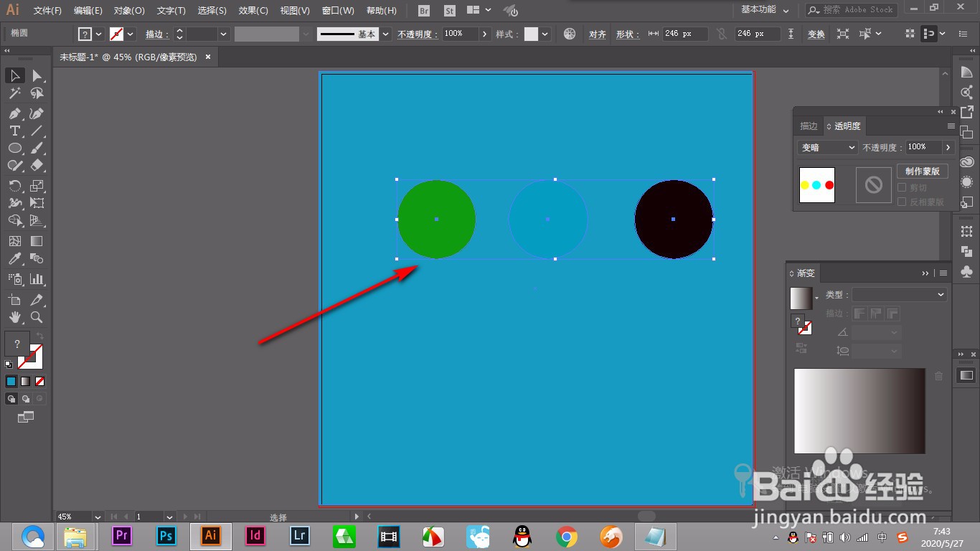The width and height of the screenshot is (980, 551).
Task: Select the Magic Wand tool
Action: point(15,93)
